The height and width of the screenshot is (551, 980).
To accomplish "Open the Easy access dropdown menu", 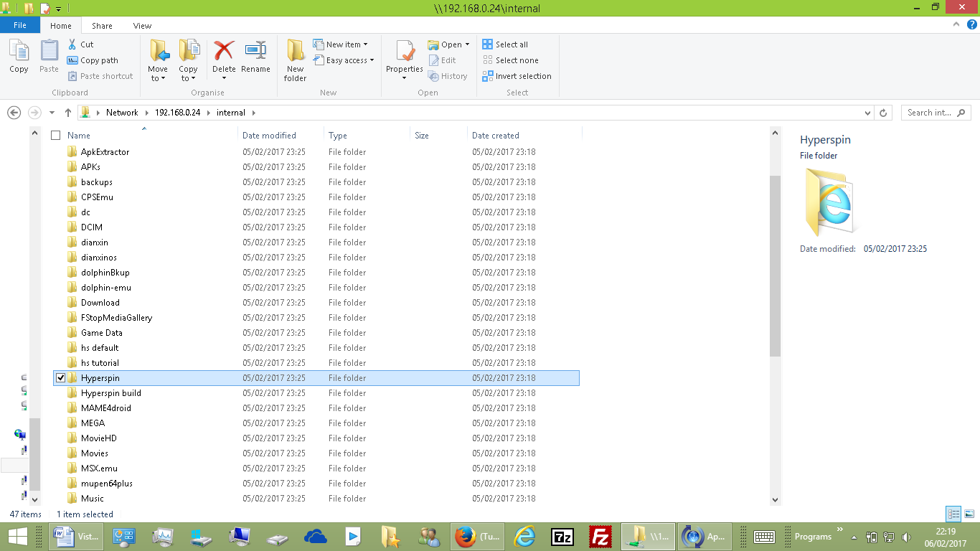I will (x=344, y=60).
